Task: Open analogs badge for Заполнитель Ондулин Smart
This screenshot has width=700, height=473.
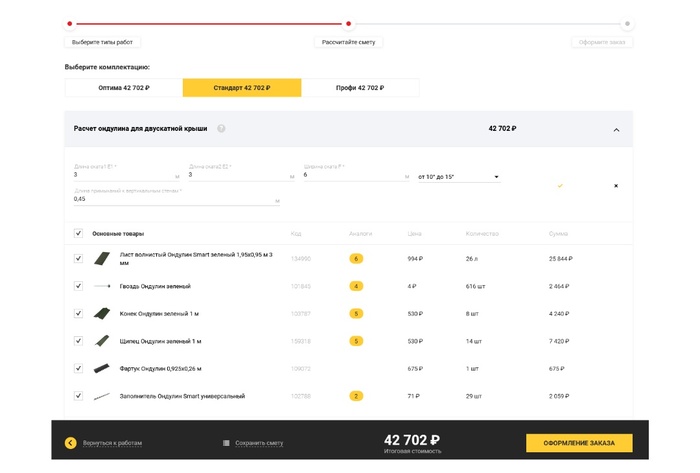Action: 356,396
